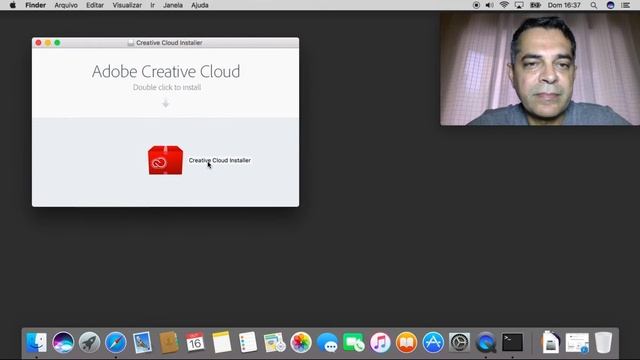Image resolution: width=640 pixels, height=360 pixels.
Task: Open Notes from the Dock
Action: pos(222,342)
